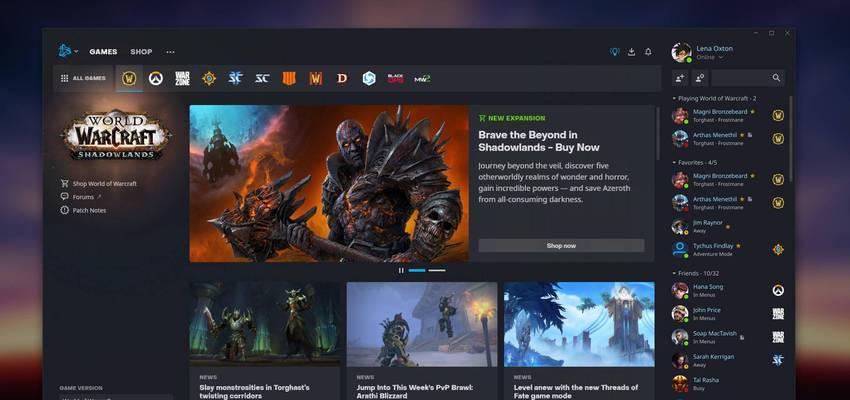Select John Price in friends list

728,313
